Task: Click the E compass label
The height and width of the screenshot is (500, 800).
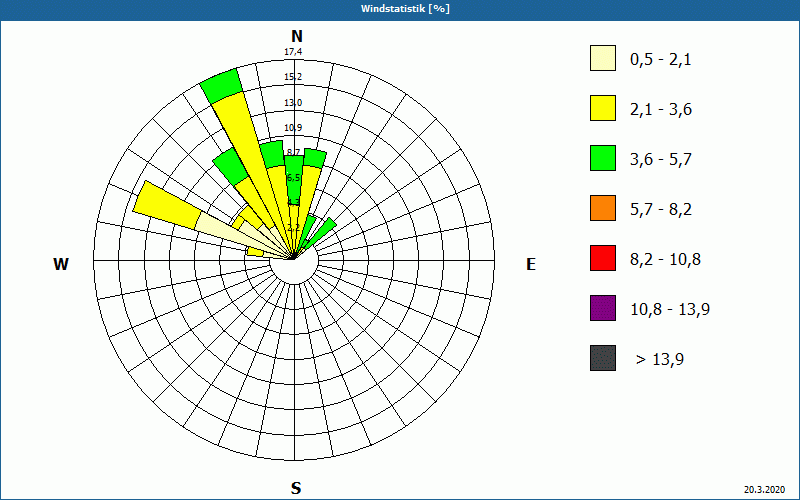Action: (x=531, y=264)
